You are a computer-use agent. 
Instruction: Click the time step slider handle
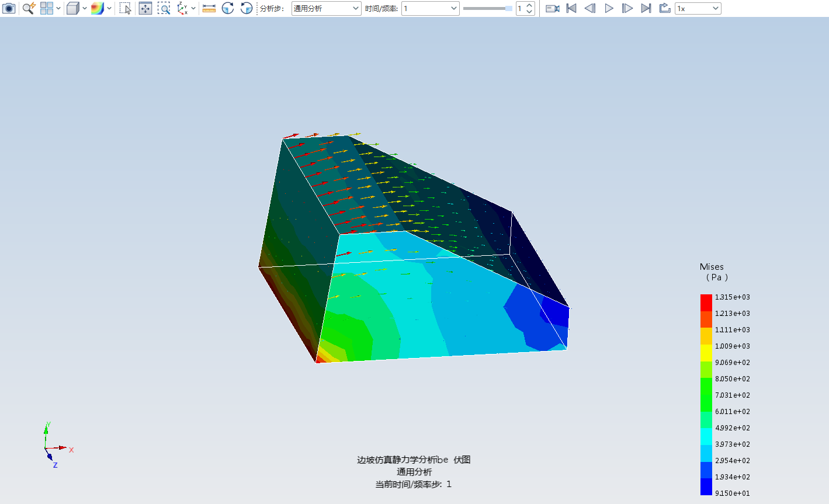click(x=509, y=8)
